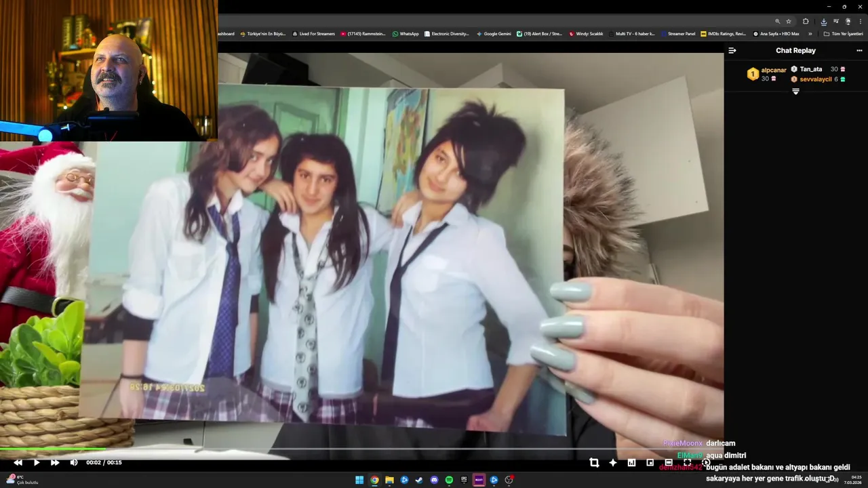Open Spotify from the taskbar

(449, 480)
